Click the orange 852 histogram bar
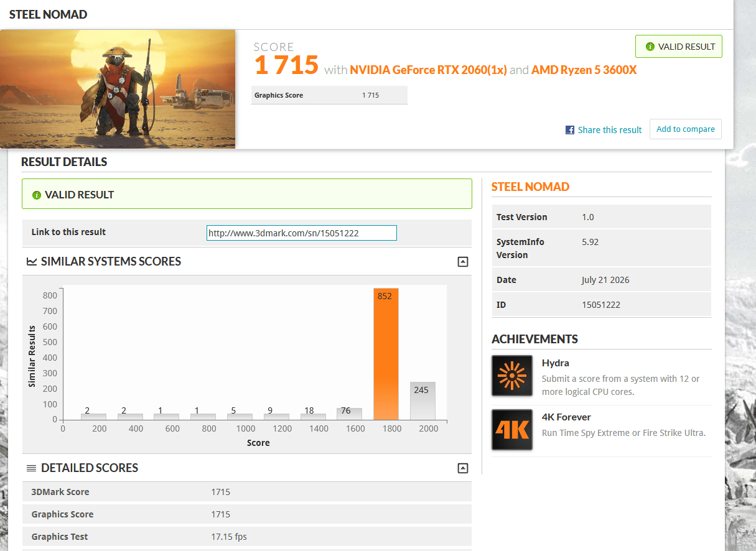Viewport: 756px width, 551px height. point(386,354)
